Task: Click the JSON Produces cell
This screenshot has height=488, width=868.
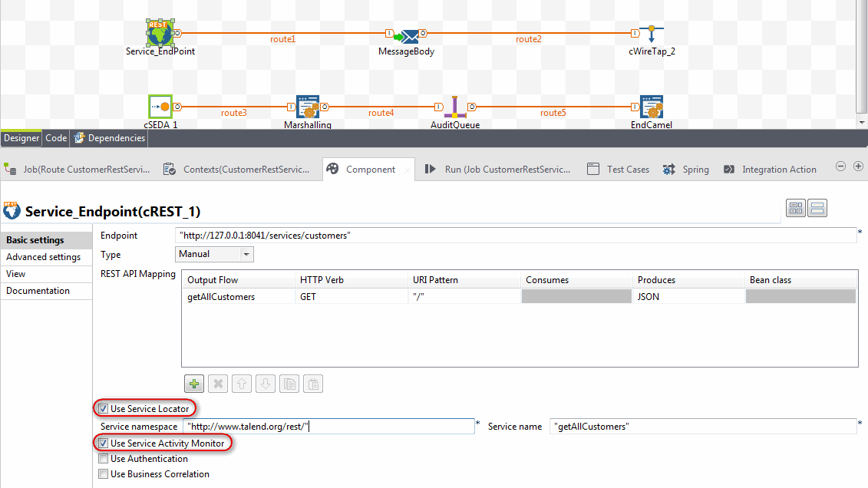Action: 688,297
